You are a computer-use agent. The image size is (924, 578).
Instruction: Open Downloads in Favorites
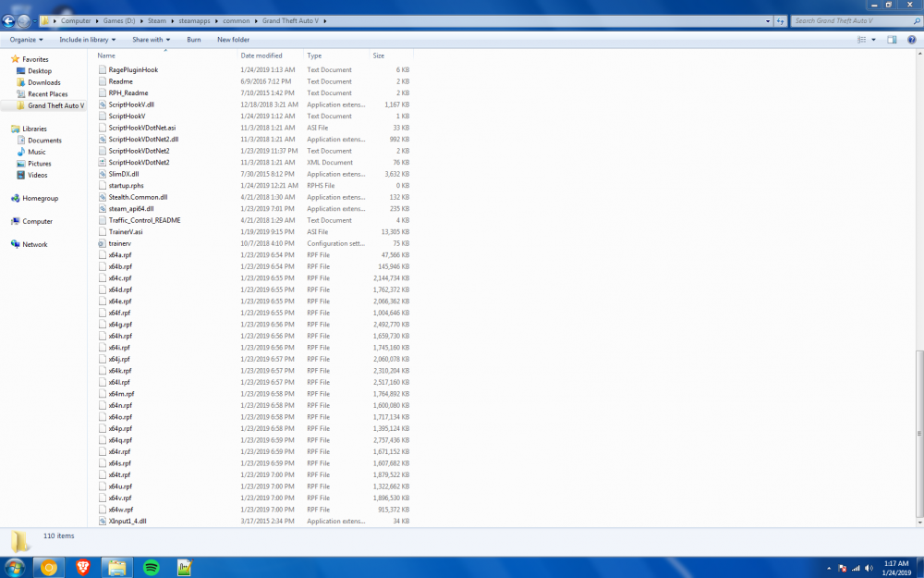[x=44, y=82]
